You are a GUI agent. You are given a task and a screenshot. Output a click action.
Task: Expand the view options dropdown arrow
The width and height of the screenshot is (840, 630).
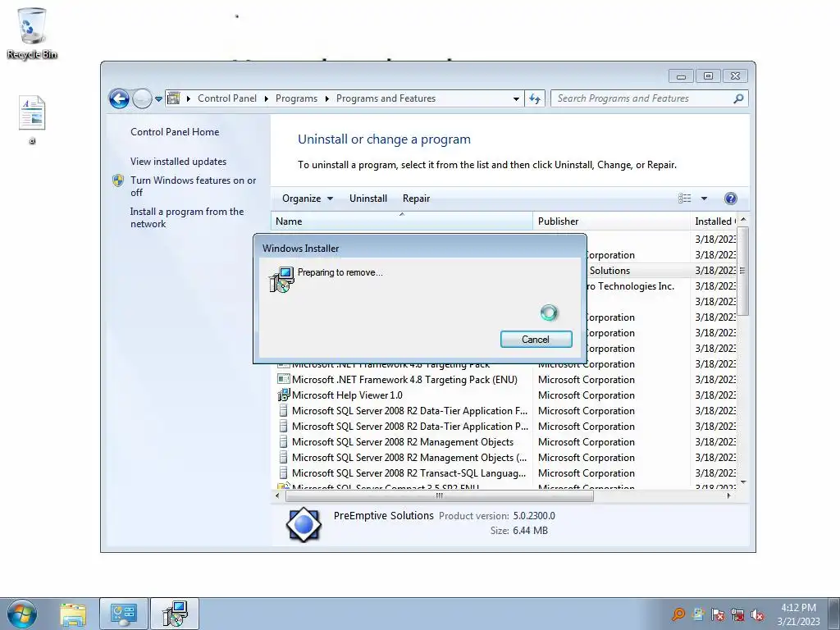[704, 199]
